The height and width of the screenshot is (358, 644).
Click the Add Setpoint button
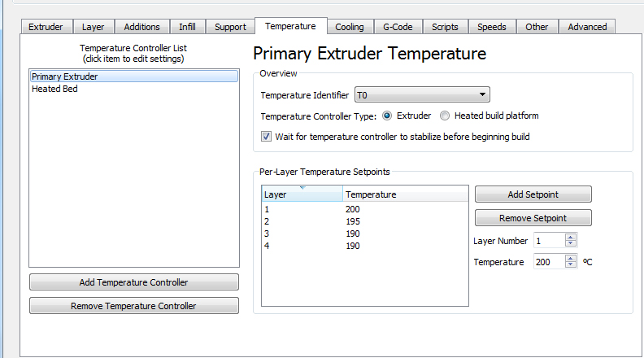coord(533,194)
